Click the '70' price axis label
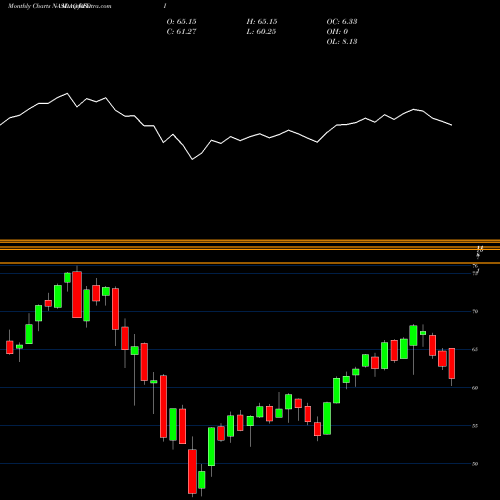The height and width of the screenshot is (500, 500). coord(475,311)
